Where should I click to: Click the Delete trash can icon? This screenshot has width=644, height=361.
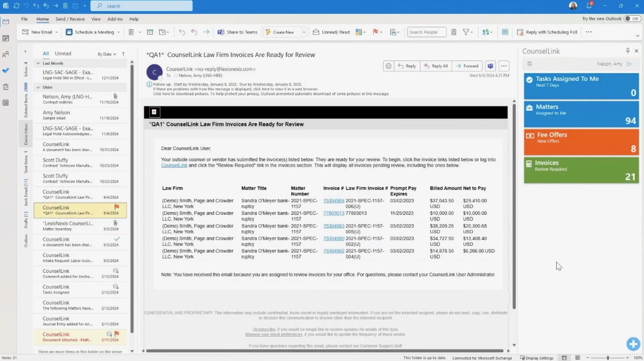131,32
